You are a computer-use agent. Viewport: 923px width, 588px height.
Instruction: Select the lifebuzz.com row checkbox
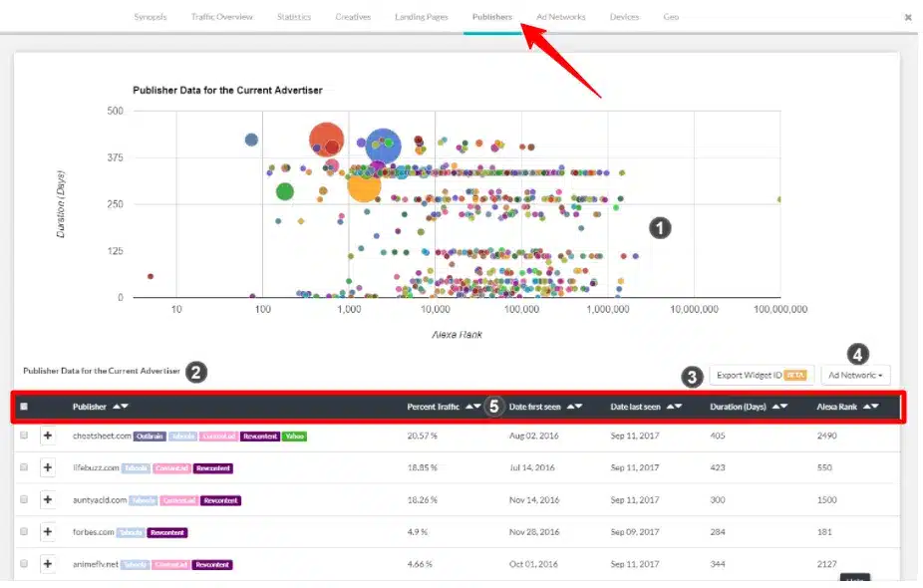[x=24, y=467]
